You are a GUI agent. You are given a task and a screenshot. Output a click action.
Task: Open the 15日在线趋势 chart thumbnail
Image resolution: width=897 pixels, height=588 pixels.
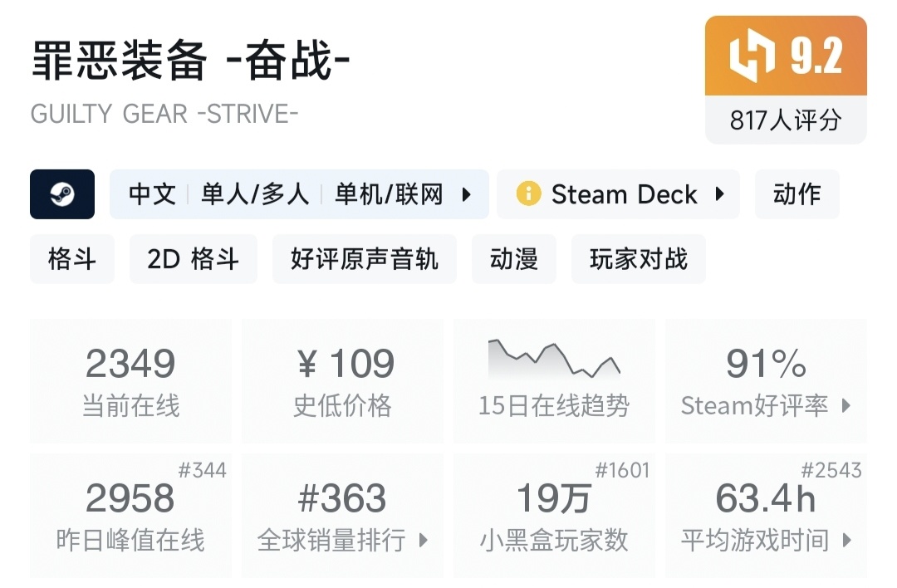tap(554, 359)
